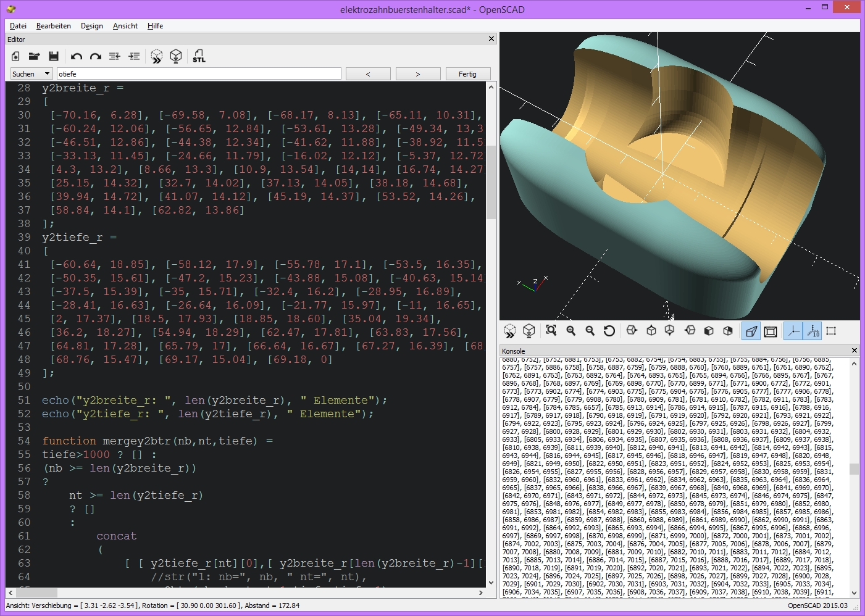The width and height of the screenshot is (865, 616).
Task: Undo the last edit
Action: [x=77, y=56]
